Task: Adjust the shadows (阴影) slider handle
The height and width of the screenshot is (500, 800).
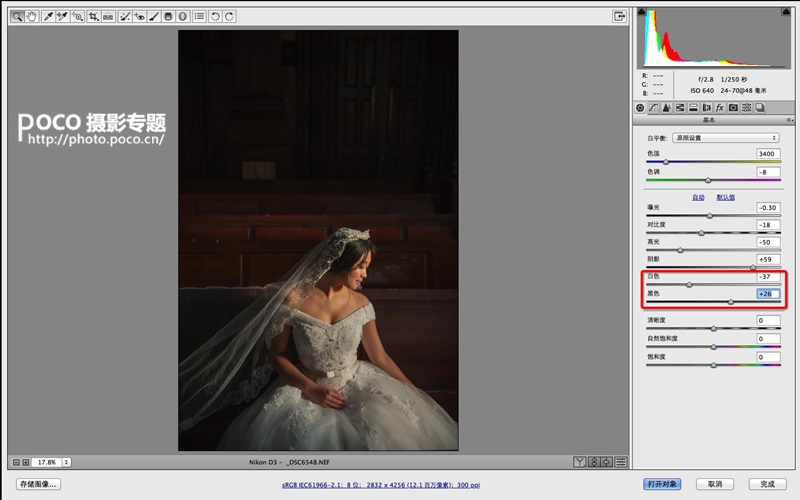Action: click(x=753, y=267)
